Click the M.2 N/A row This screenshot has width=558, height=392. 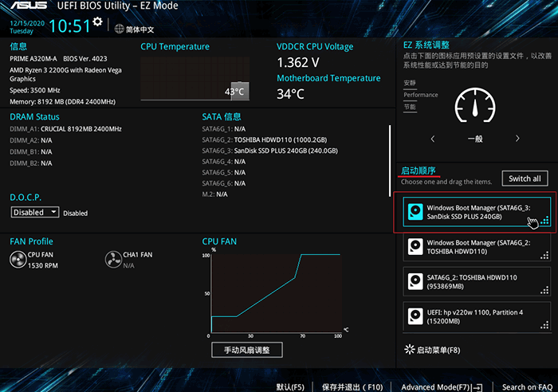click(x=214, y=194)
